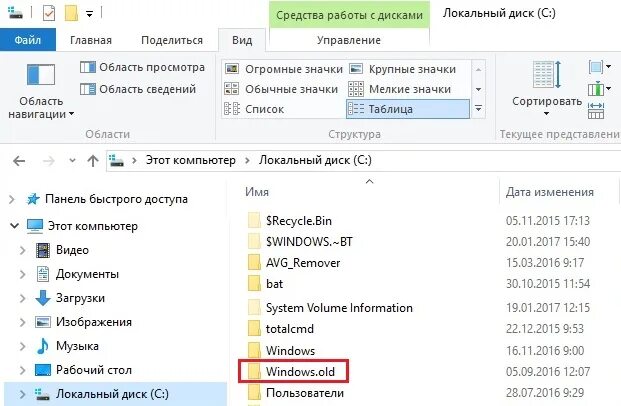This screenshot has height=406, width=621.
Task: Expand the Видео tree node
Action: [23, 250]
